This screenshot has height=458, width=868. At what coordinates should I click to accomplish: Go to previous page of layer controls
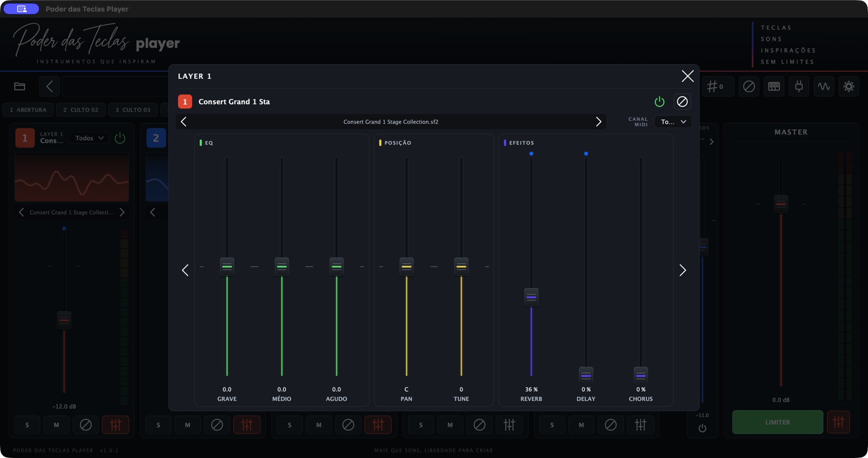(185, 270)
